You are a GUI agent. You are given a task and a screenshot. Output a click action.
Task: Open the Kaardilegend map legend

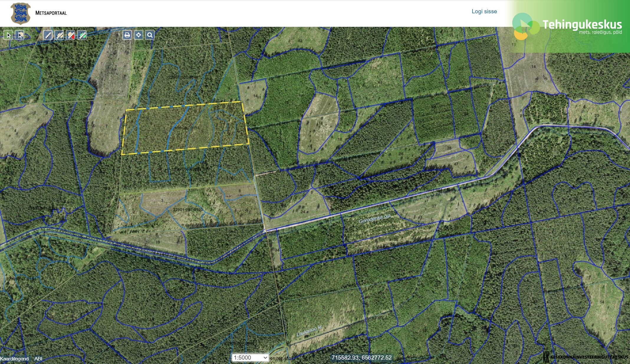[14, 359]
